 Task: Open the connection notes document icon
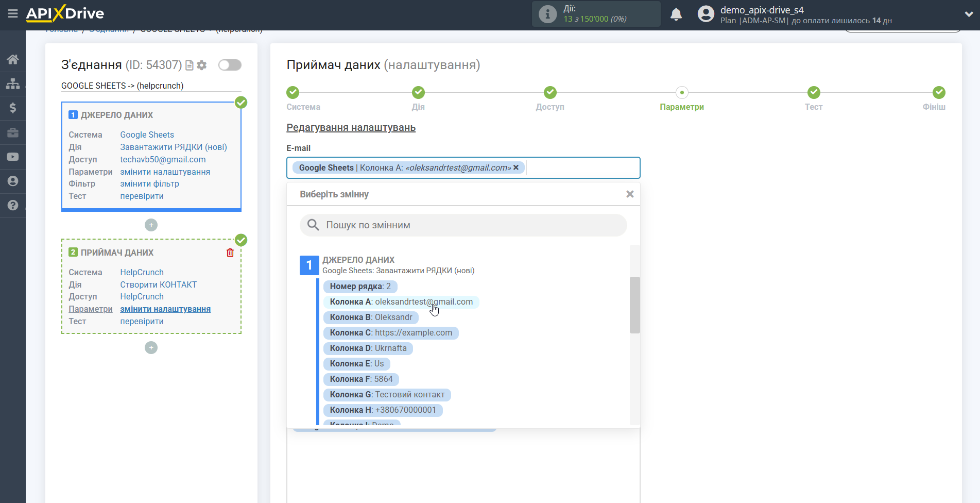[190, 65]
